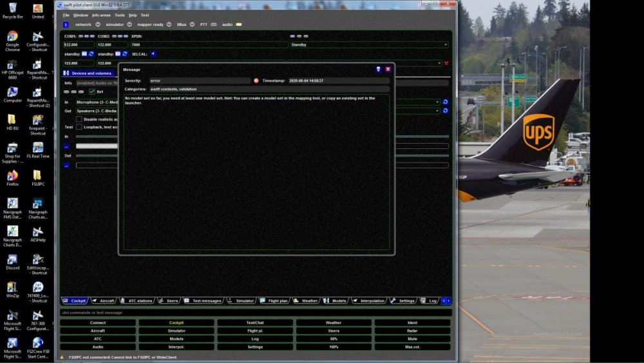The height and width of the screenshot is (363, 644).
Task: Expand the Microphone input device dropdown
Action: pyautogui.click(x=437, y=102)
